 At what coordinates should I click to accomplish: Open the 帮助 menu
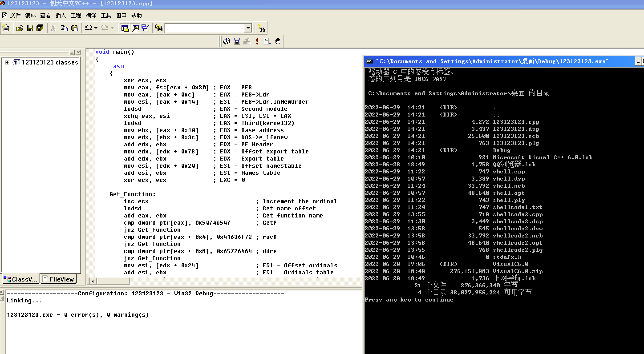[136, 16]
